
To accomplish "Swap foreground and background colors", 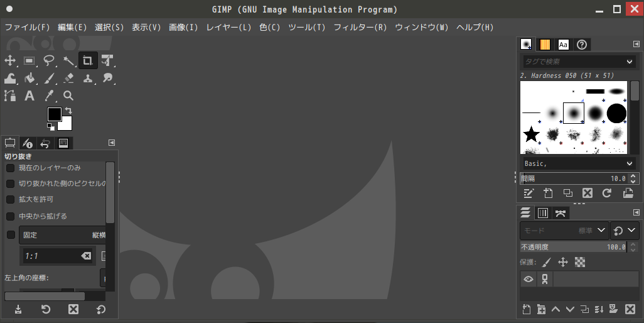I will click(68, 111).
